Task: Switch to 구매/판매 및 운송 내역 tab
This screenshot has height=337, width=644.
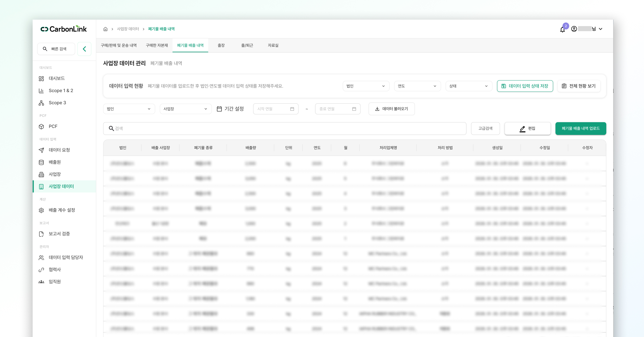Action: pos(119,45)
